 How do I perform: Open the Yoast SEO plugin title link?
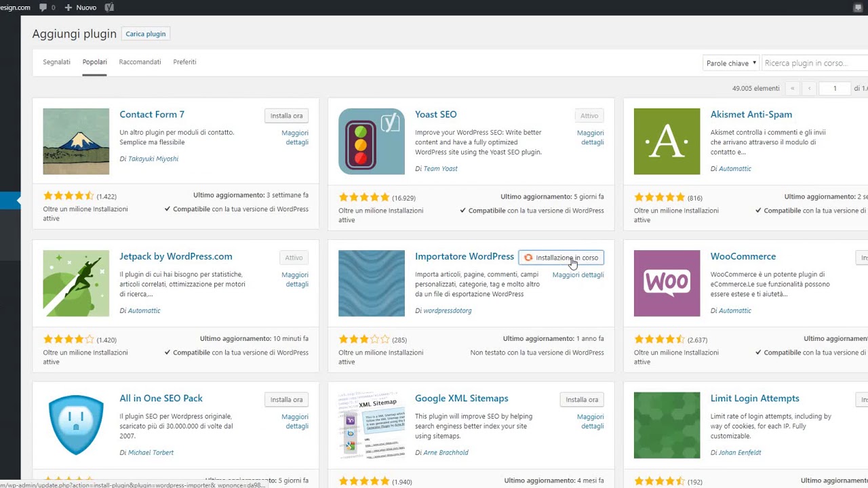[x=436, y=115]
